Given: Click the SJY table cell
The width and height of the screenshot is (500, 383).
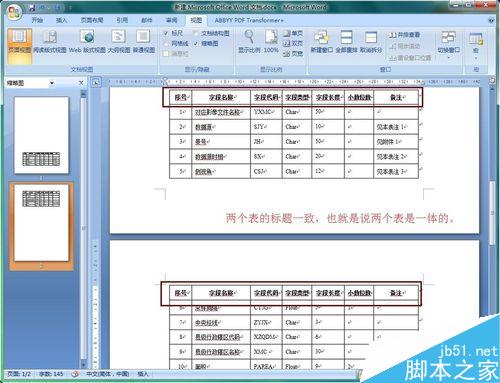Looking at the screenshot, I should 266,127.
